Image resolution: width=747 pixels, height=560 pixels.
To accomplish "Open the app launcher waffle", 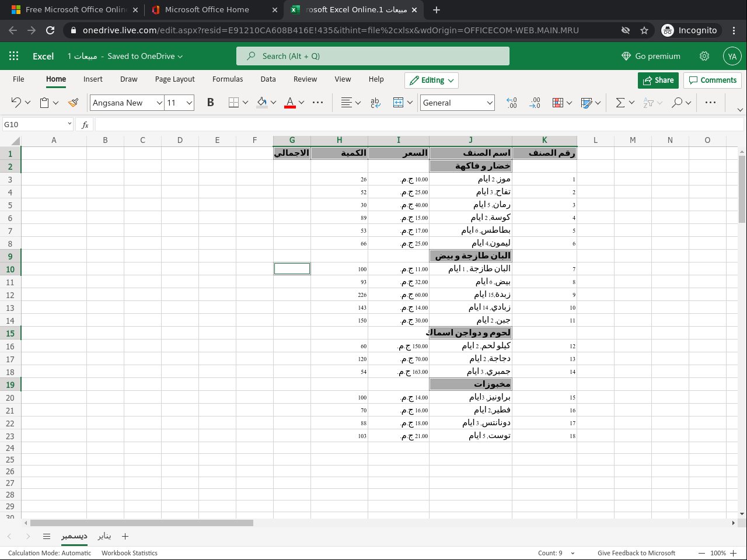I will click(x=14, y=56).
